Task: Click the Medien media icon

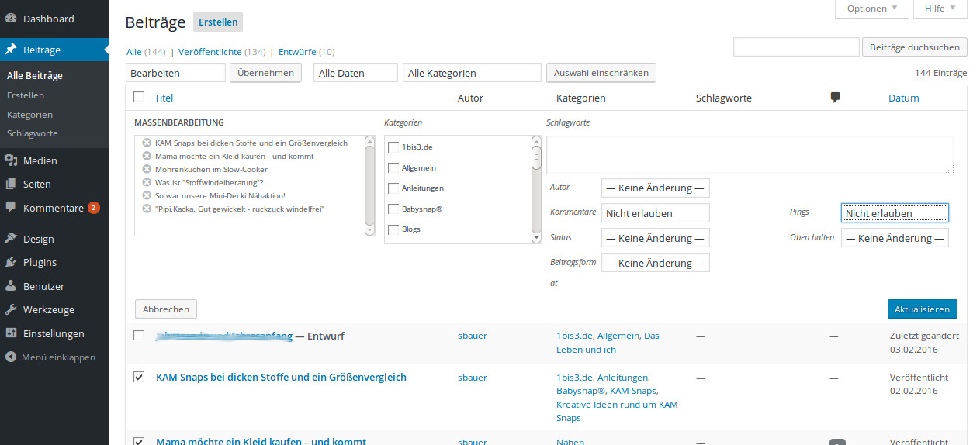Action: (11, 160)
